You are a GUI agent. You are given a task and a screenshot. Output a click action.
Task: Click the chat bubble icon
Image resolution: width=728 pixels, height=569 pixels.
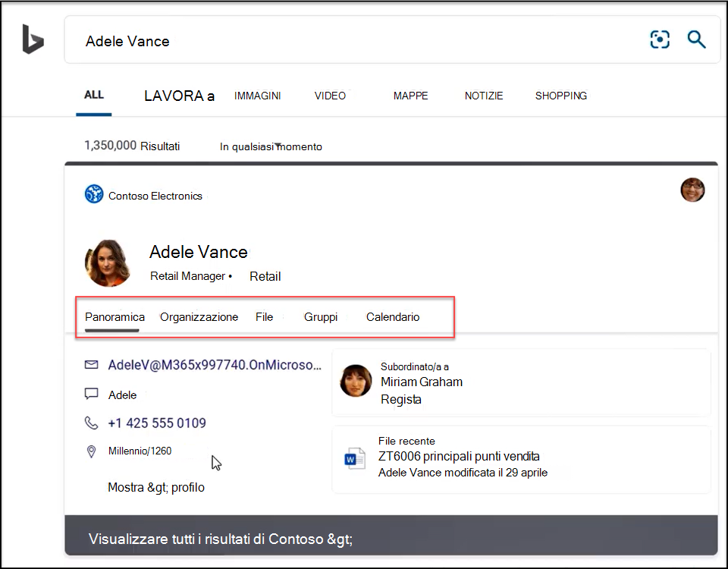click(92, 394)
